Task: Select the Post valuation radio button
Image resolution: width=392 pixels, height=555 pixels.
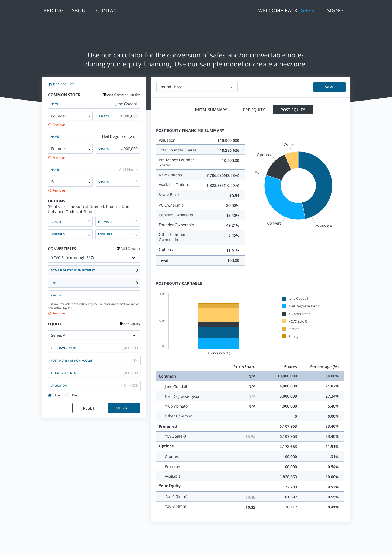Action: (x=68, y=395)
